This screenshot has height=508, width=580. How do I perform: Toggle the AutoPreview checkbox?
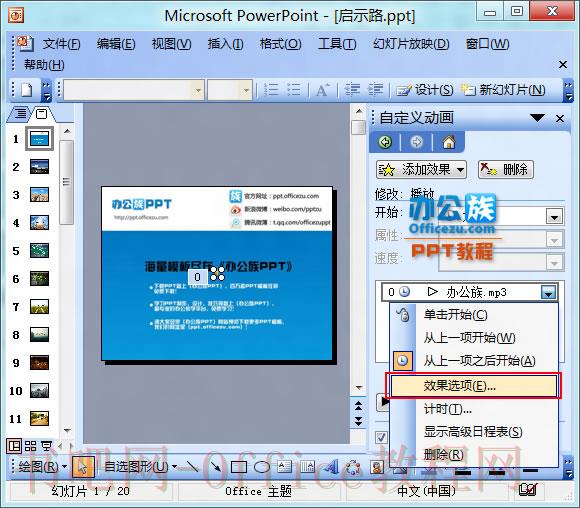(x=381, y=437)
